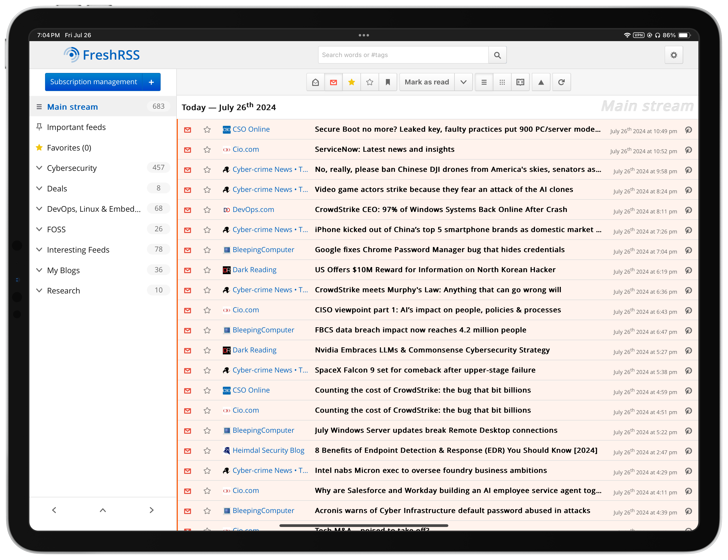Click the search magnifier button

coord(497,55)
